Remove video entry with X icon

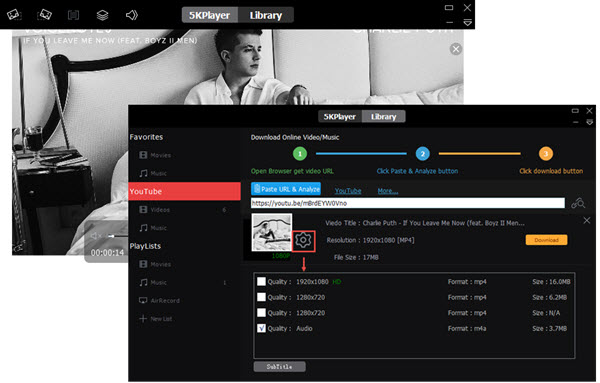(587, 220)
